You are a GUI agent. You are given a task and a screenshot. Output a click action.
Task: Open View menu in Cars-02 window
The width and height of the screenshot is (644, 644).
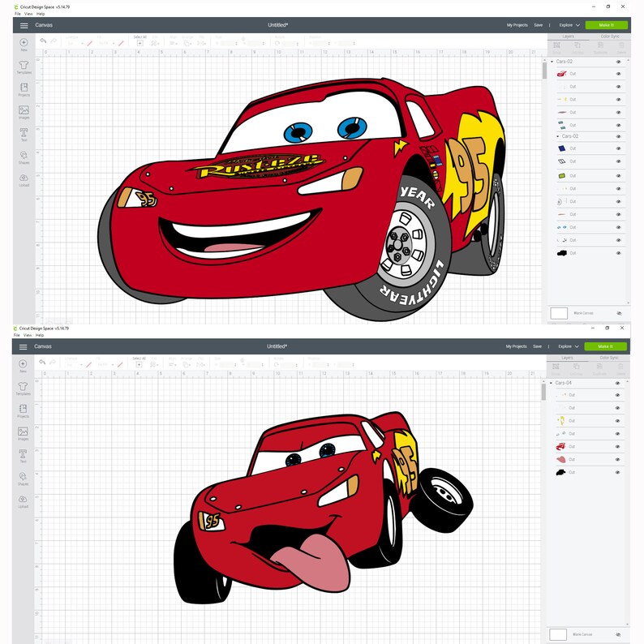point(28,14)
